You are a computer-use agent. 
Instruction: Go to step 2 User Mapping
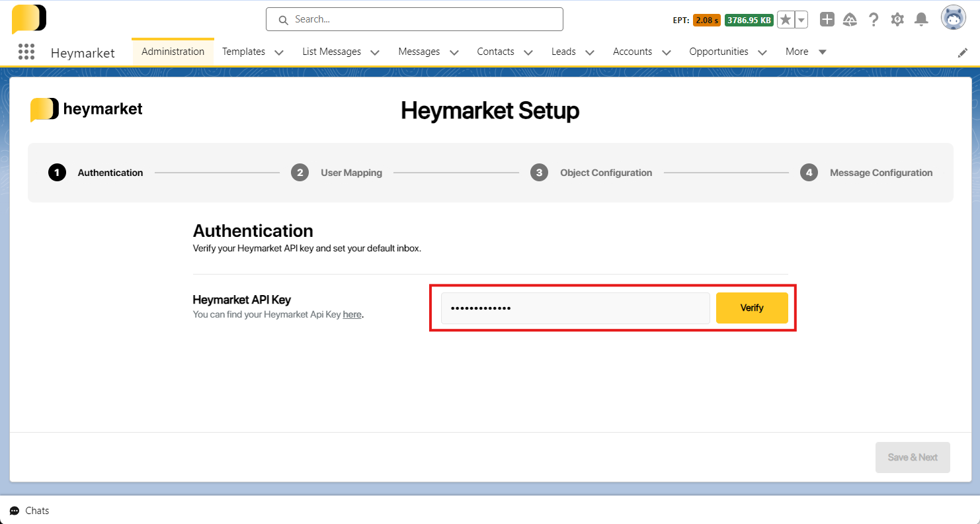coord(337,173)
